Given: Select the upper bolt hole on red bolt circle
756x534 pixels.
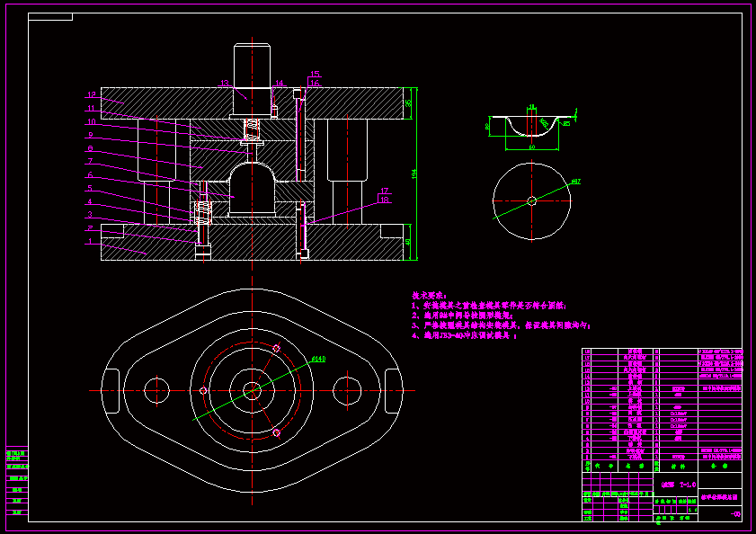Looking at the screenshot, I should tap(276, 348).
